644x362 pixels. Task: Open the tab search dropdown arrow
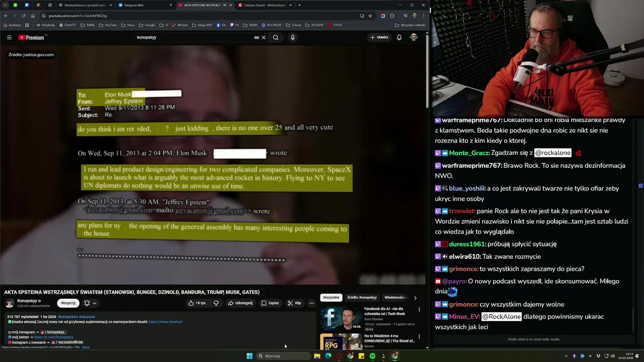pyautogui.click(x=6, y=5)
